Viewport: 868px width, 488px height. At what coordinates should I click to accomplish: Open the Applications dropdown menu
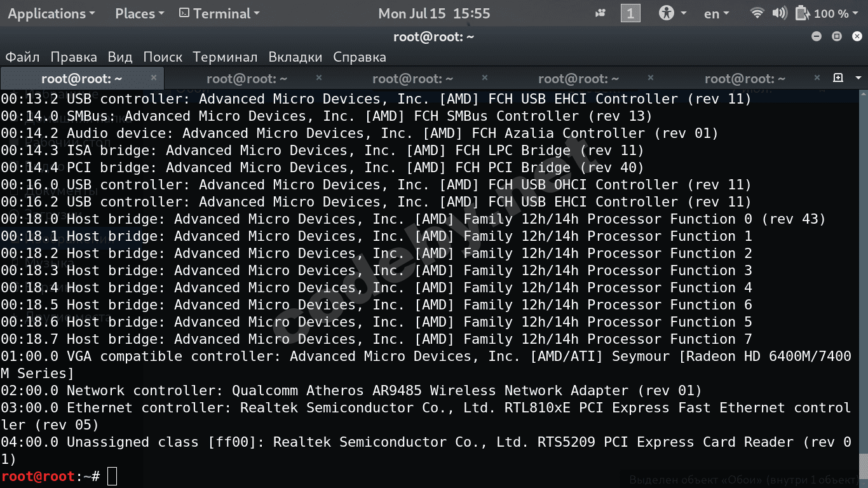coord(51,13)
